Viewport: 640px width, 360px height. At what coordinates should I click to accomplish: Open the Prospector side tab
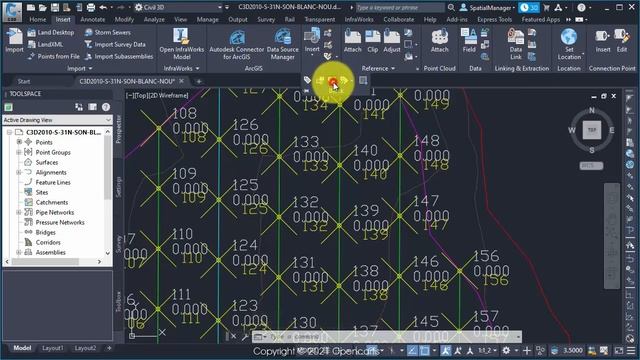[x=119, y=129]
